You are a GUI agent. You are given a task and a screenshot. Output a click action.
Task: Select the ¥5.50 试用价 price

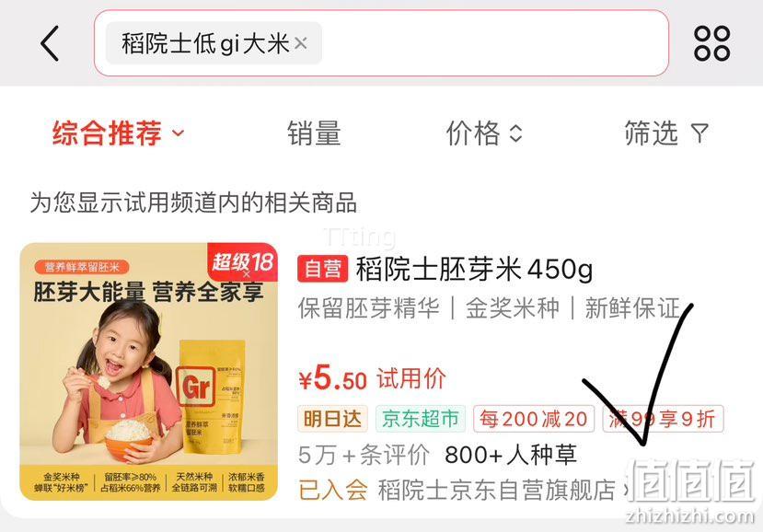(x=372, y=378)
